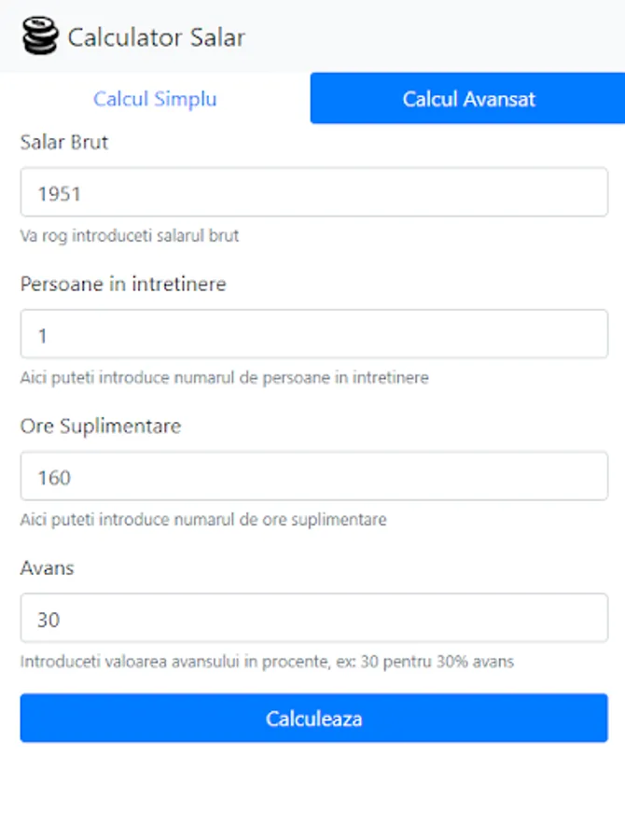Click the 1951 value in Salar Brut

pyautogui.click(x=60, y=194)
